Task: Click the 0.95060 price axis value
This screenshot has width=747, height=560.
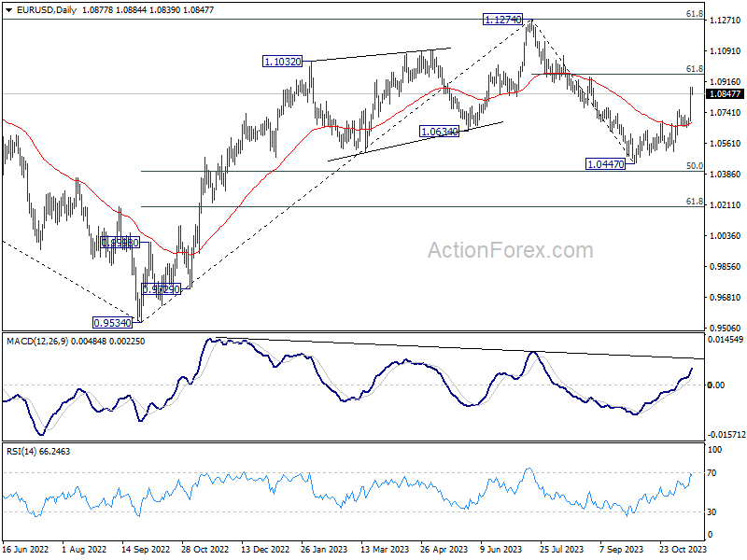Action: click(726, 329)
